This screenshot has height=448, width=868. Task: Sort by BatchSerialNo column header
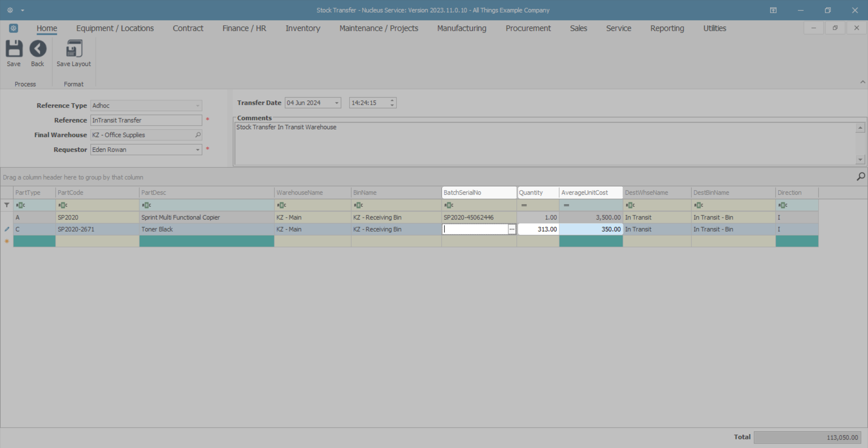479,192
